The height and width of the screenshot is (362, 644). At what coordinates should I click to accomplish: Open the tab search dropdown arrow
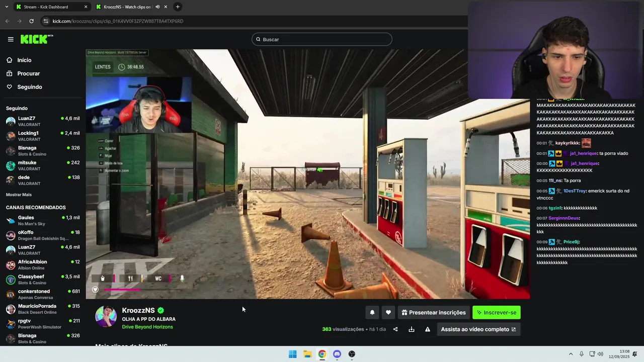click(x=7, y=7)
